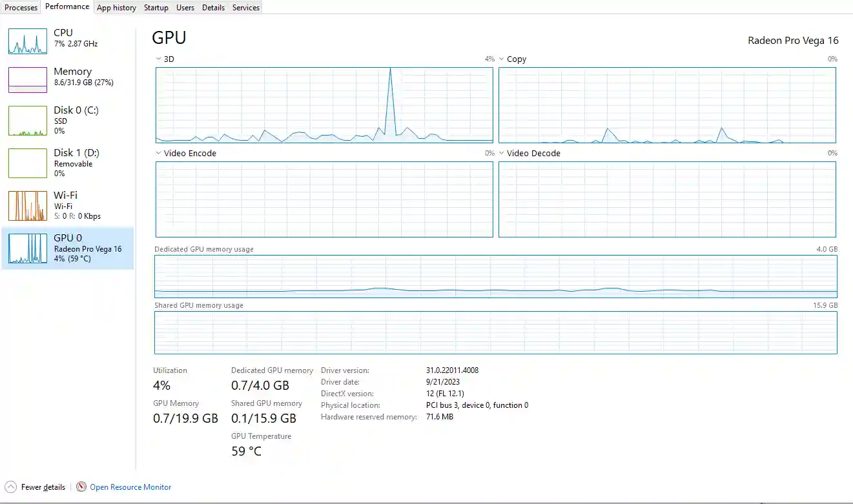The image size is (853, 504).
Task: Click the Memory 8.6/31.9 GB (27%) reading
Action: (84, 83)
